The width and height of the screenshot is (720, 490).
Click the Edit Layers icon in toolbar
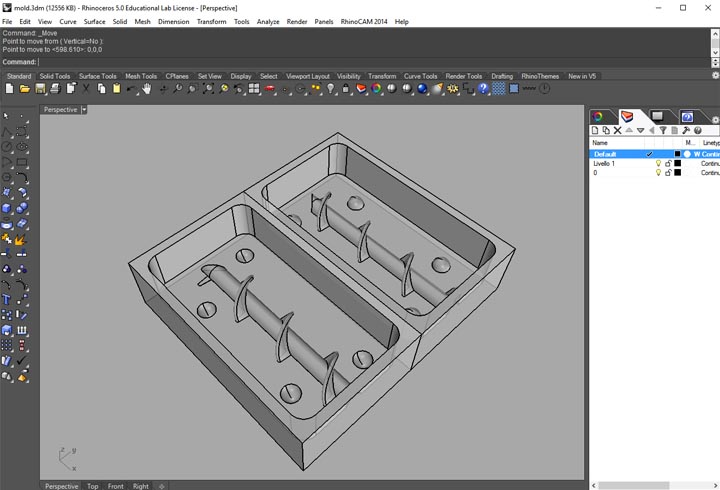(x=361, y=89)
